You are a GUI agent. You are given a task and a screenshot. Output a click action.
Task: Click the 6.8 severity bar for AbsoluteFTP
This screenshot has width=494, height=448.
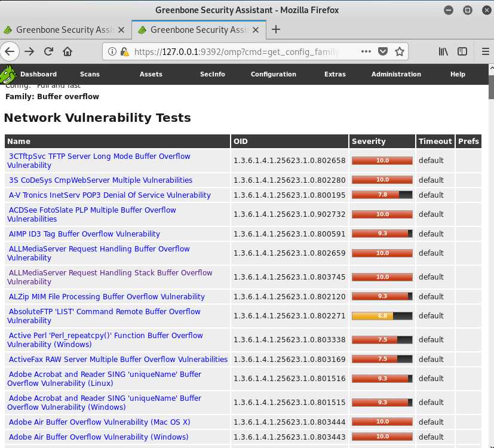point(382,316)
